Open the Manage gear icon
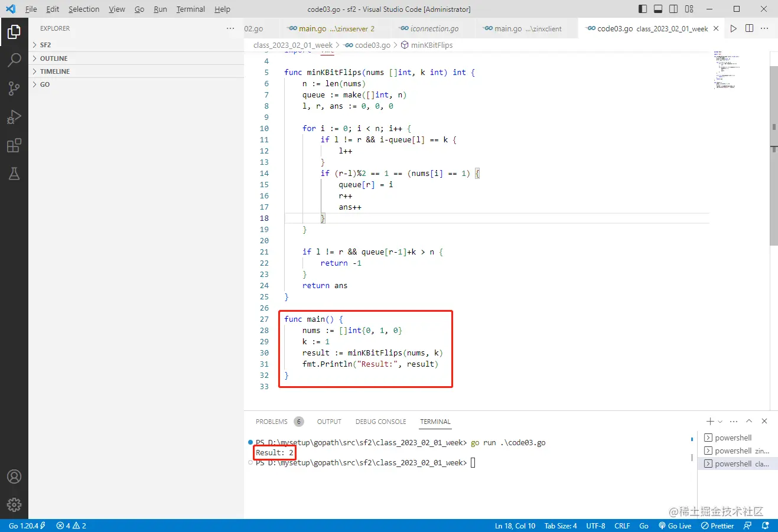Image resolution: width=778 pixels, height=532 pixels. click(14, 505)
